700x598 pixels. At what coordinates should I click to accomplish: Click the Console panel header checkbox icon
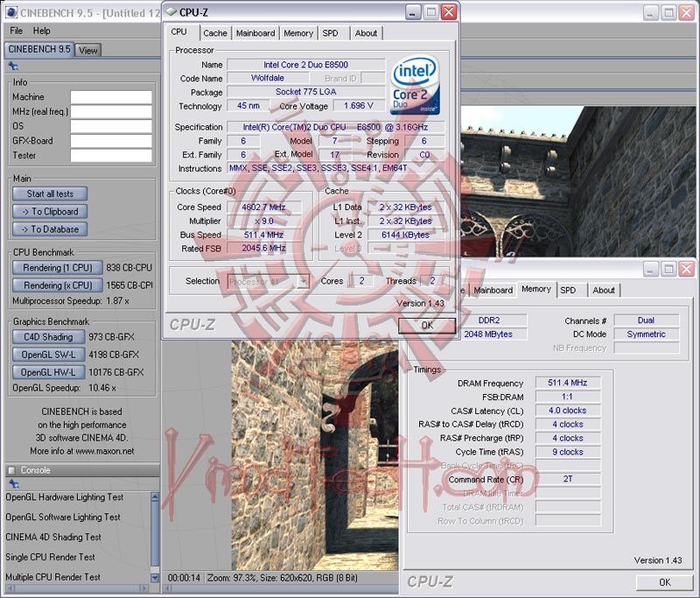coord(12,470)
